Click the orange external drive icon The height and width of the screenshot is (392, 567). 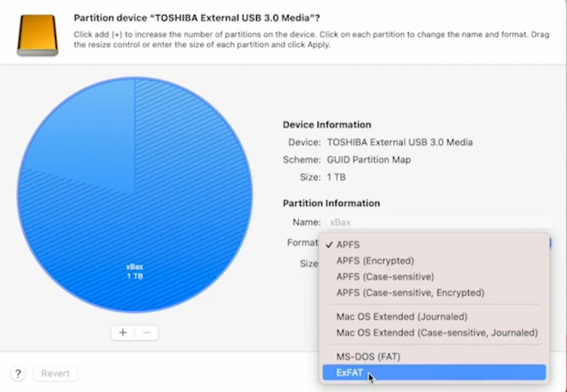pyautogui.click(x=37, y=35)
